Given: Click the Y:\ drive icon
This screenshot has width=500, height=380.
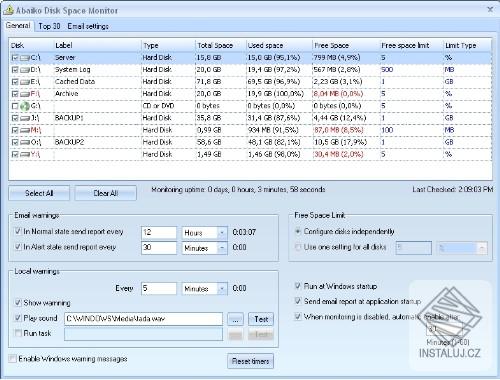Looking at the screenshot, I should 24,154.
